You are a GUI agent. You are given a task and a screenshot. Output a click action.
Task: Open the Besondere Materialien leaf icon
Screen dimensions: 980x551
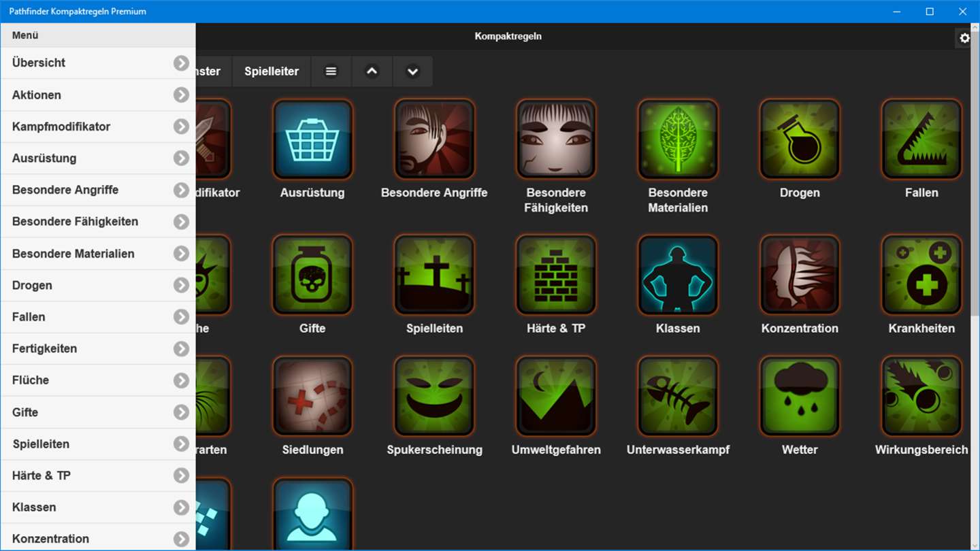click(678, 139)
